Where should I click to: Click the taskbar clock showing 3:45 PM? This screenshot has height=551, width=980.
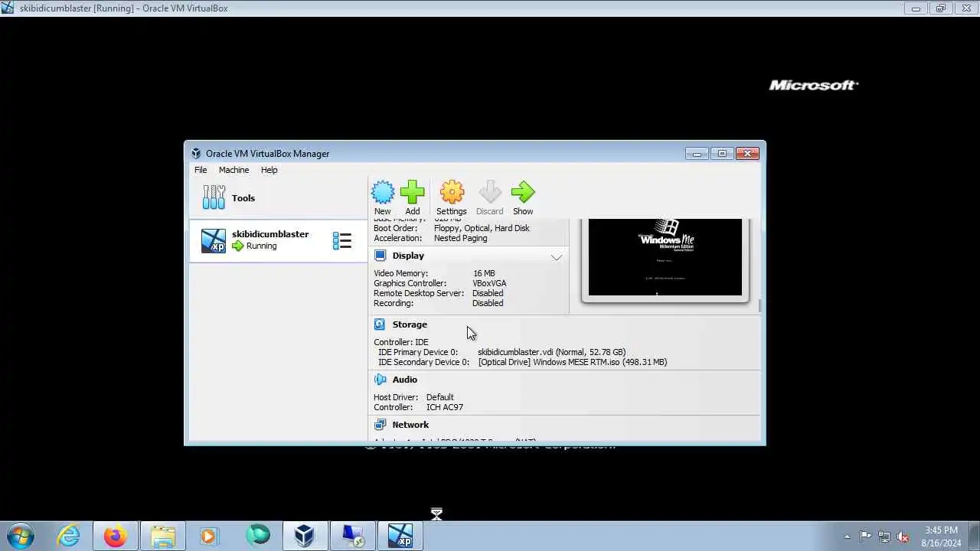(x=941, y=536)
